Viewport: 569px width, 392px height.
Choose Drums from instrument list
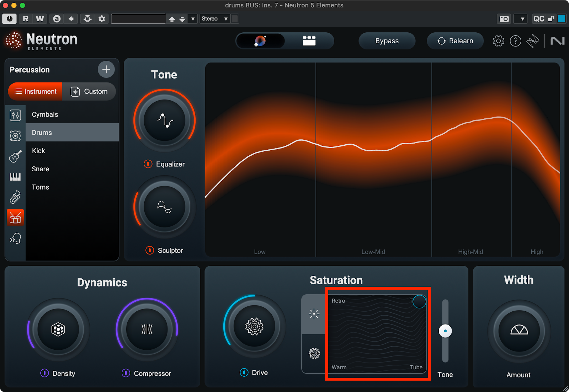[72, 133]
